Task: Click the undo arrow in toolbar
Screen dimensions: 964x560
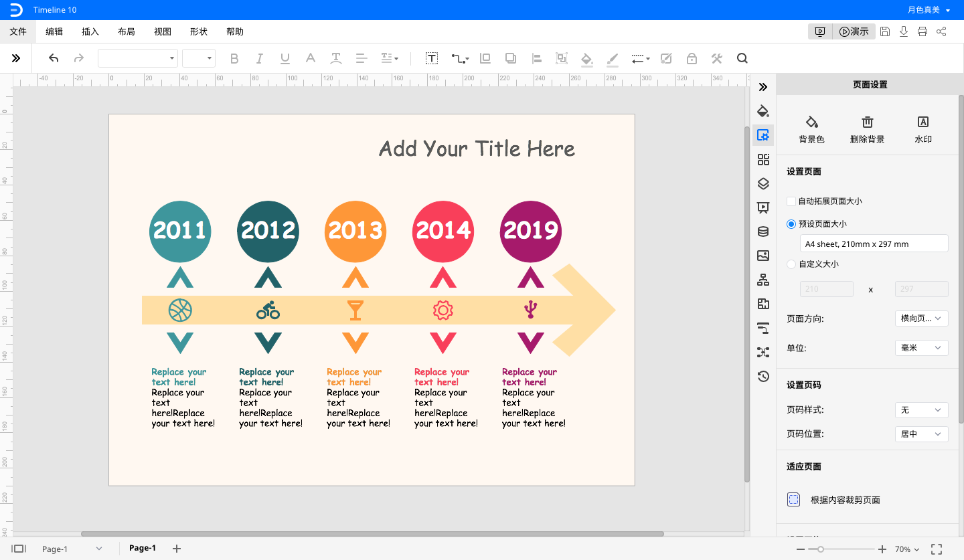Action: pos(54,58)
